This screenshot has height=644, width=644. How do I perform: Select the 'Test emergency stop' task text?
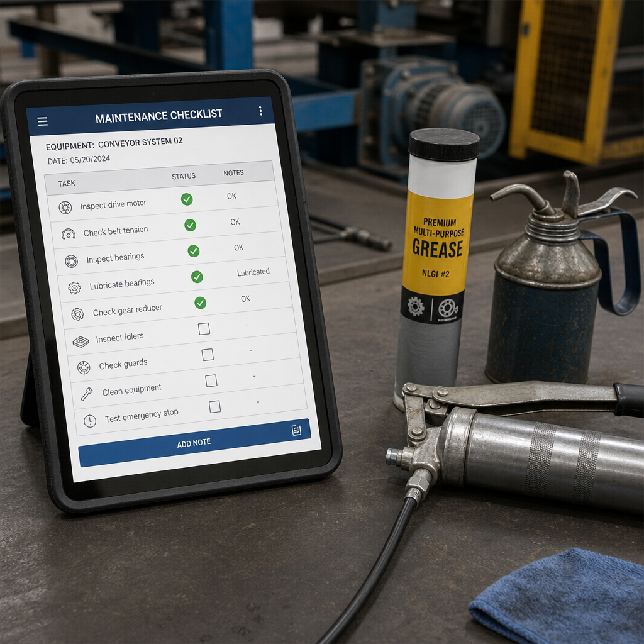click(142, 416)
